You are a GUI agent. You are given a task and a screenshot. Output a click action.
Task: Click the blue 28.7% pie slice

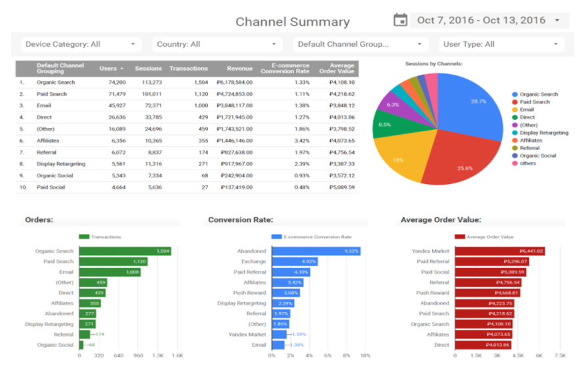pos(473,105)
